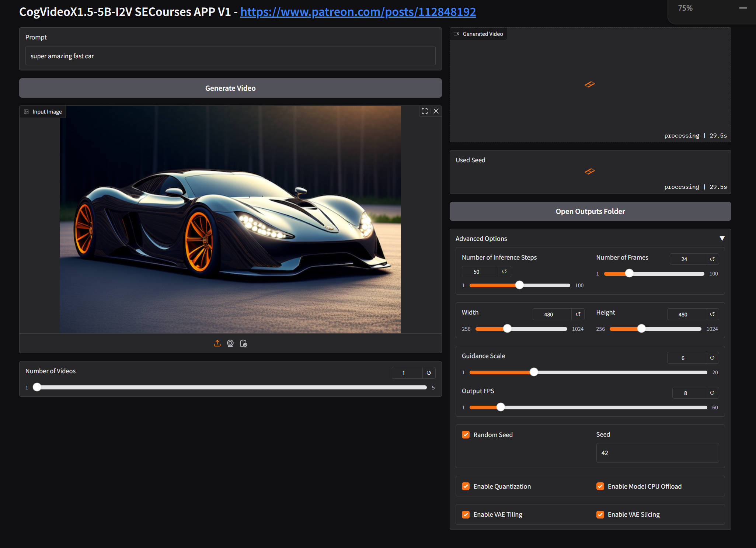The height and width of the screenshot is (548, 756).
Task: Click the Generate Video button
Action: coord(230,88)
